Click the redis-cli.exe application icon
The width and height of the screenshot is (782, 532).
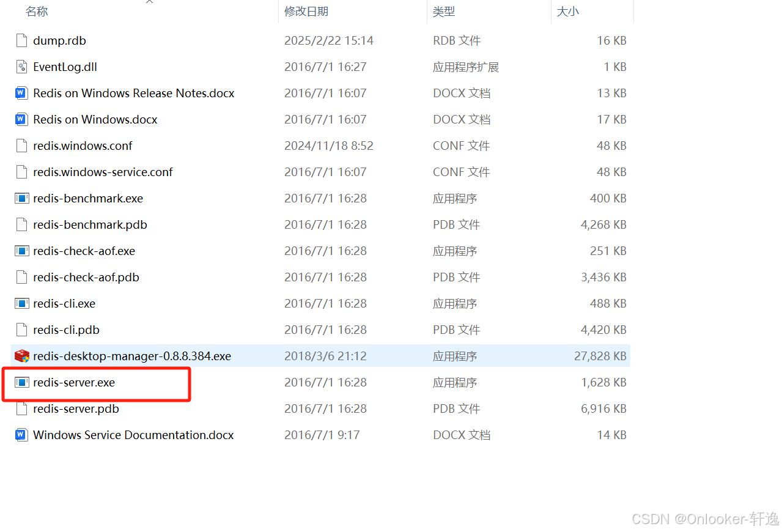click(21, 304)
